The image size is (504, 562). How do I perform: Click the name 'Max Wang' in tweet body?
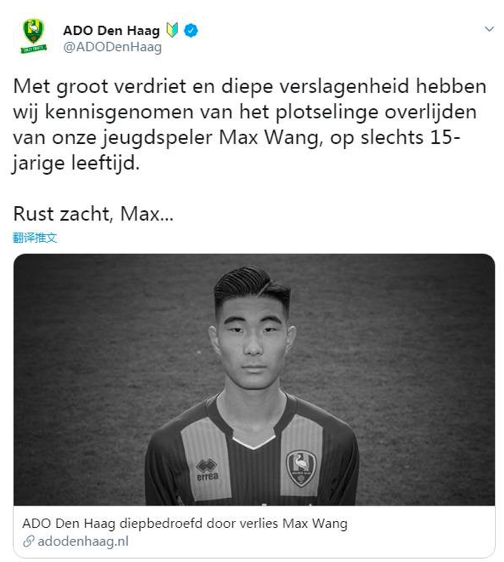268,138
